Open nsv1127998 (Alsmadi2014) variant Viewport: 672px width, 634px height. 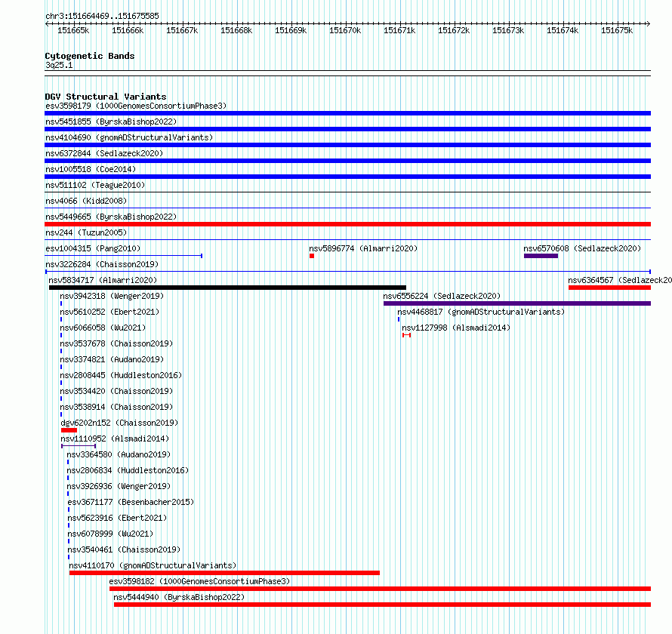(456, 328)
